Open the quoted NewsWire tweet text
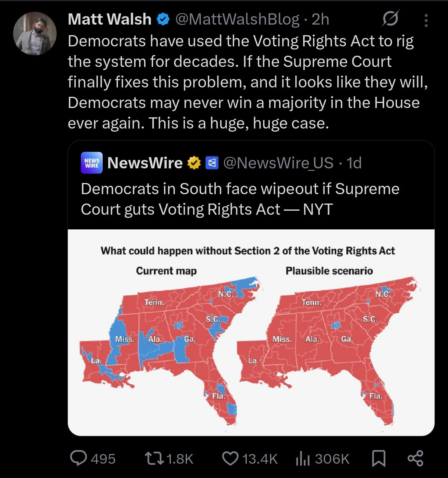 click(x=240, y=199)
